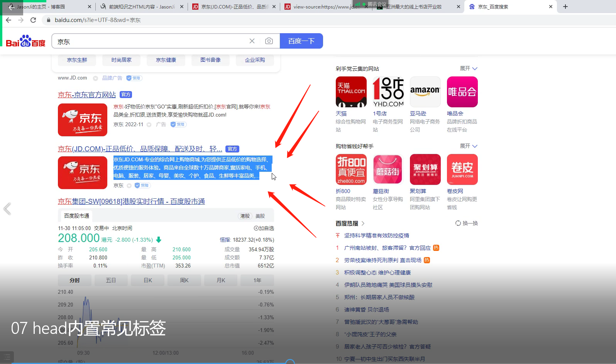The height and width of the screenshot is (364, 616).
Task: Click the 时尚居家 sublink
Action: pyautogui.click(x=121, y=60)
